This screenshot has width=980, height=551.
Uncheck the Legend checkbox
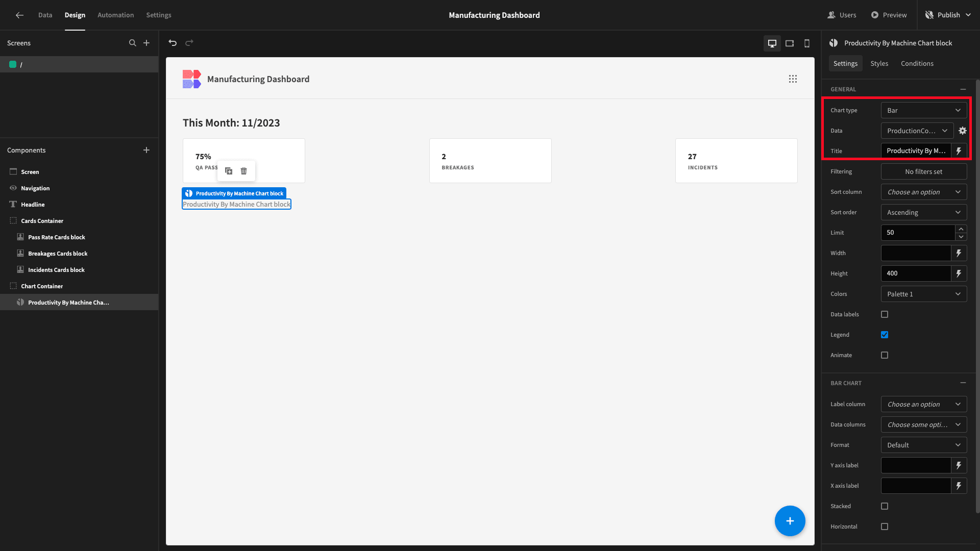coord(885,335)
